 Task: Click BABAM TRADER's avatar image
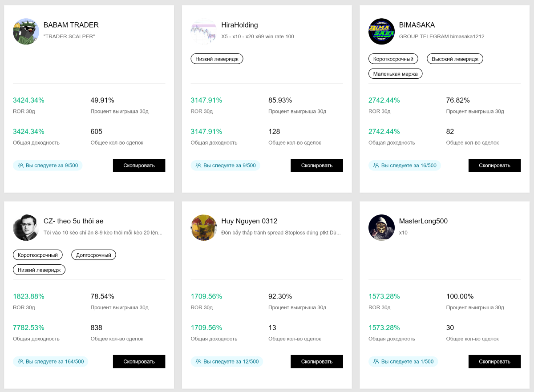point(26,32)
